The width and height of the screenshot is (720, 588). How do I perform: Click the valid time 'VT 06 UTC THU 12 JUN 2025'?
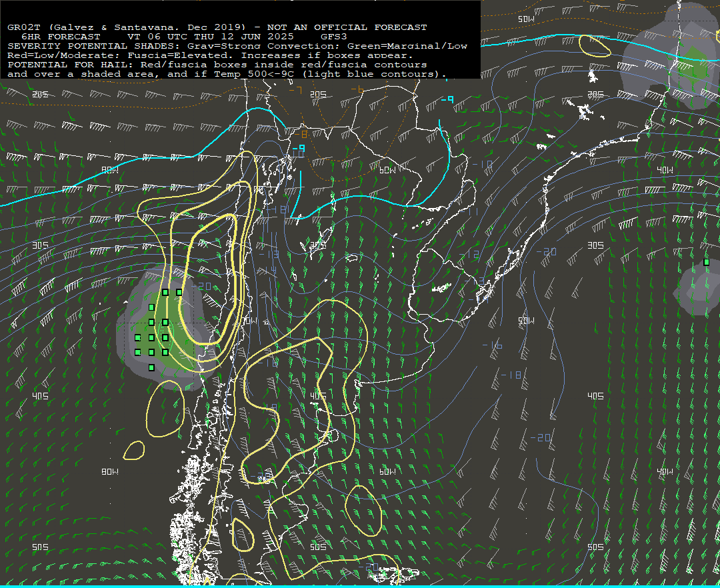point(211,37)
